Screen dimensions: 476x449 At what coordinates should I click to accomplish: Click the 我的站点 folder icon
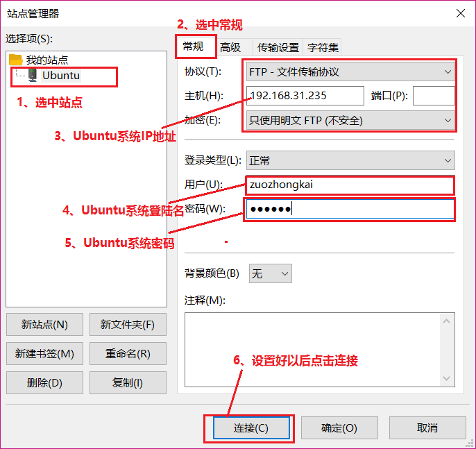(16, 60)
